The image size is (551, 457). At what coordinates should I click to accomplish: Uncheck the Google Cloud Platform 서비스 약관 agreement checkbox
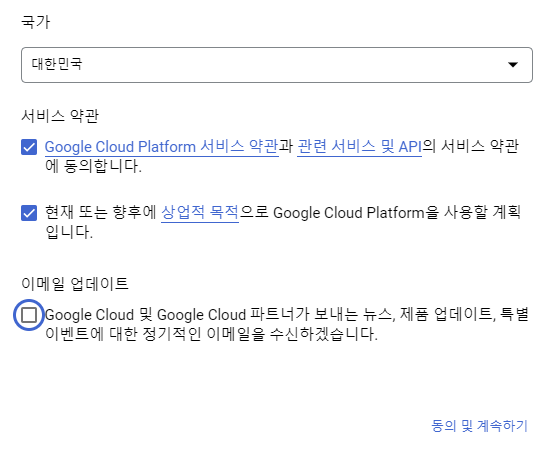pyautogui.click(x=29, y=147)
